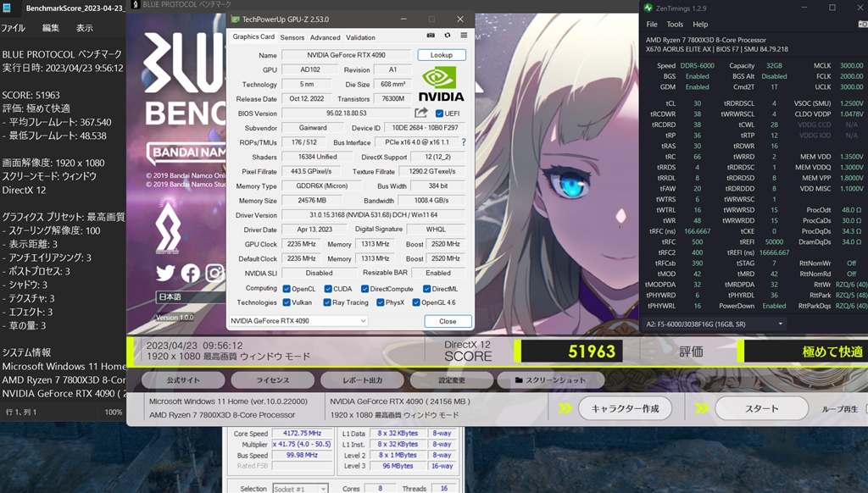The height and width of the screenshot is (493, 868).
Task: Open the 日本語 language dropdown
Action: click(x=191, y=297)
